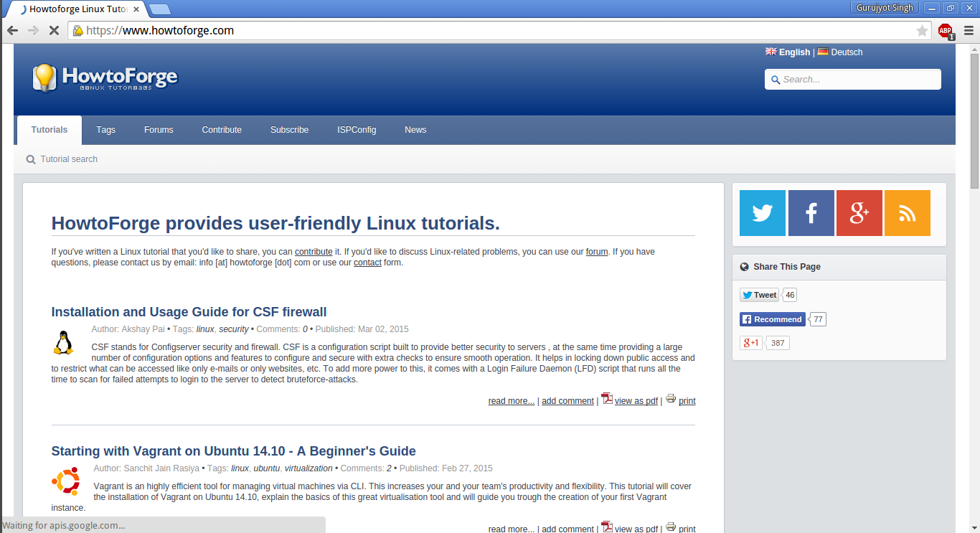This screenshot has width=980, height=533.
Task: Click the Facebook Recommend button
Action: click(772, 319)
